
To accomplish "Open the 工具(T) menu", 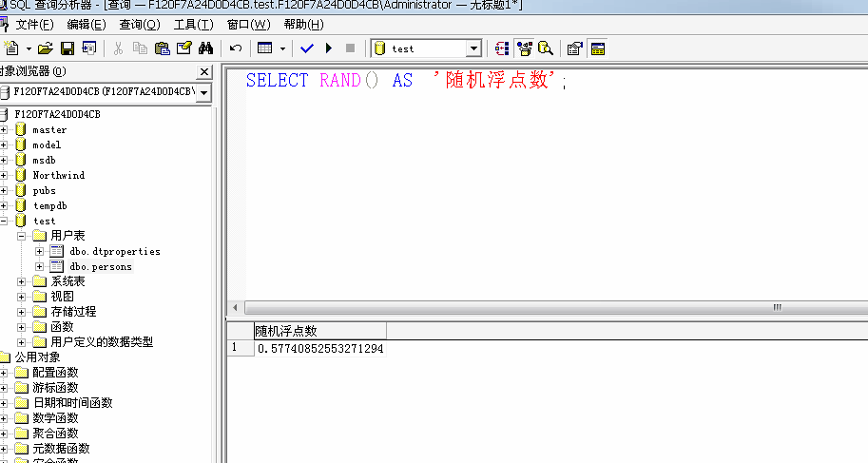I will pyautogui.click(x=193, y=25).
